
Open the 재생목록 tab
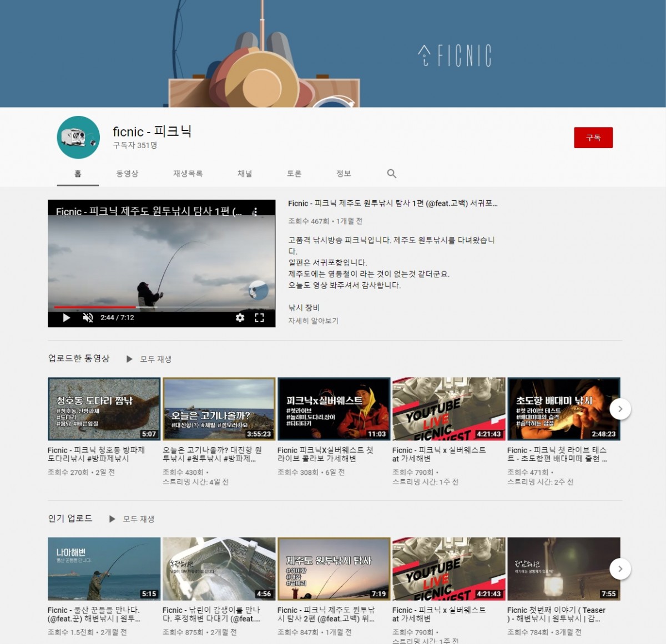[188, 174]
